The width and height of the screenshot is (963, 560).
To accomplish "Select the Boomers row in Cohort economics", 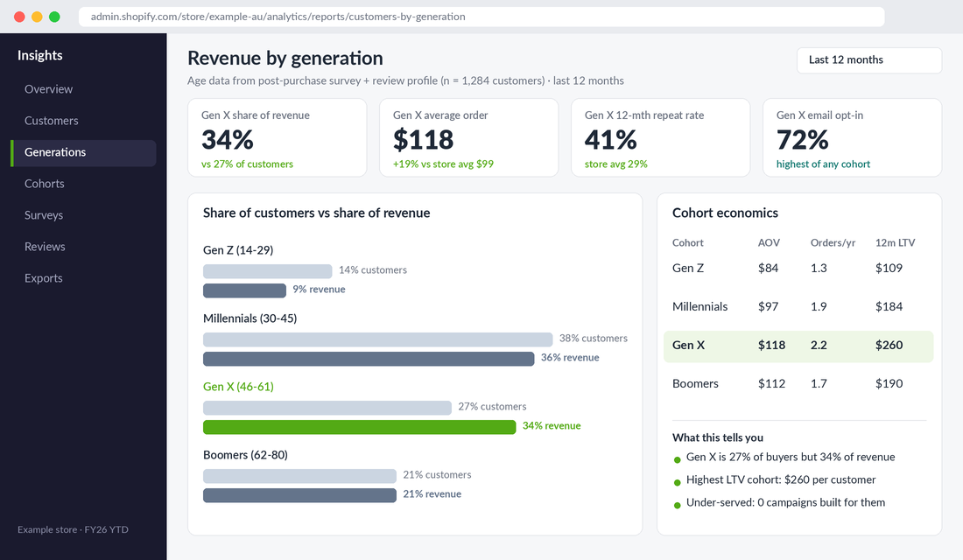I will tap(798, 384).
